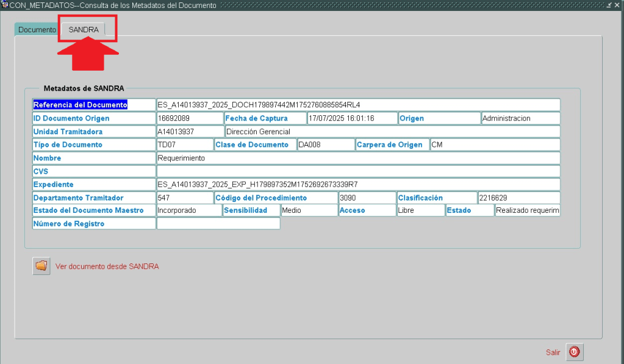Click the window icon in the title bar
Viewport: 624px width, 364px height.
tap(4, 5)
